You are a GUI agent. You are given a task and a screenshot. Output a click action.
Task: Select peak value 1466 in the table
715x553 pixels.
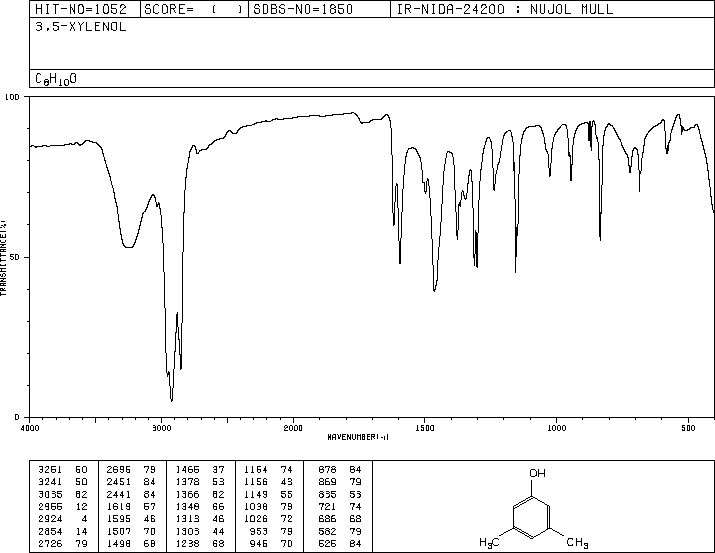[x=187, y=470]
